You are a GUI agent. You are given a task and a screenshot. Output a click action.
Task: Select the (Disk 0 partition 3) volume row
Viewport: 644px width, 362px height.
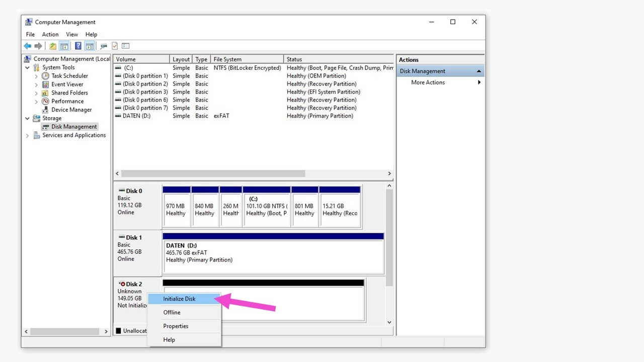[x=254, y=92]
